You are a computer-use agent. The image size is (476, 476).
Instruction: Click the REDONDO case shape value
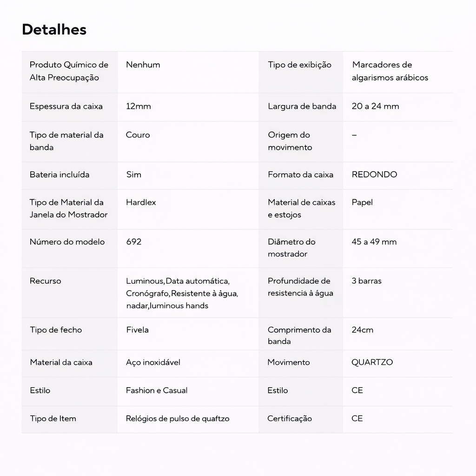tap(374, 174)
